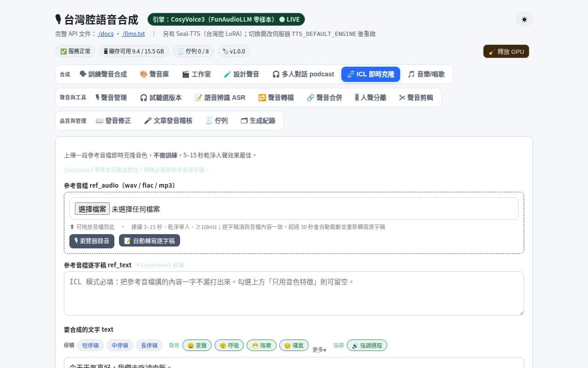Go to the 工作室 tab

tap(196, 74)
